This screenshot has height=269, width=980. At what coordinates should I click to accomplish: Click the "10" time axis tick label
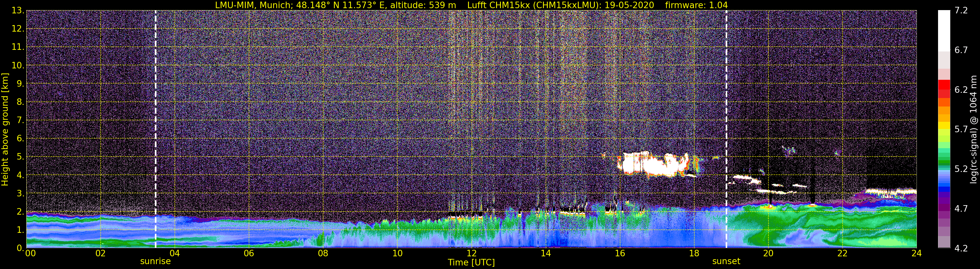click(397, 253)
